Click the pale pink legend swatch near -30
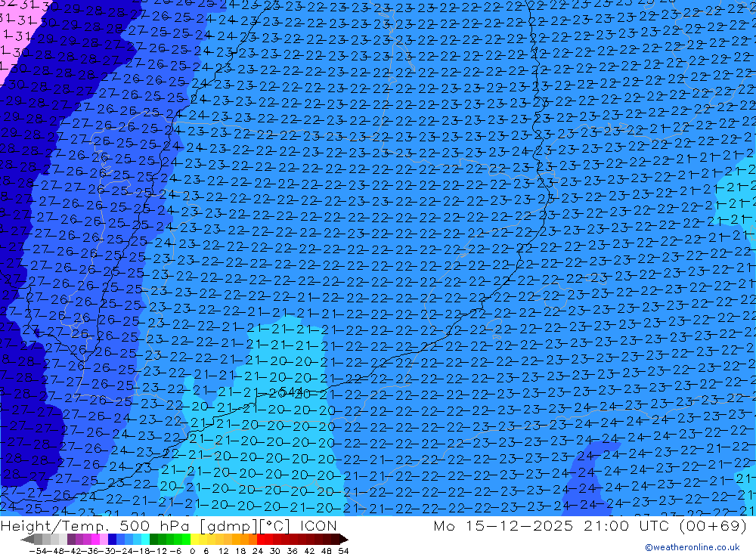Viewport: 756px width, 554px height. click(104, 540)
